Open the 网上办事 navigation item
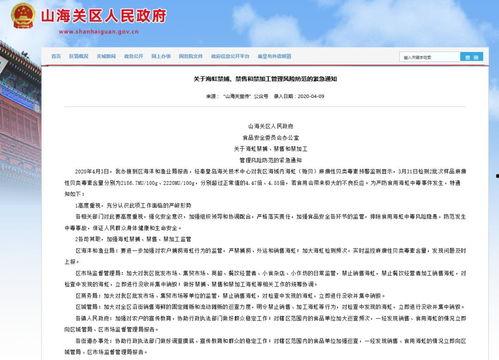Viewport: 499px width, 360px height. pyautogui.click(x=161, y=56)
